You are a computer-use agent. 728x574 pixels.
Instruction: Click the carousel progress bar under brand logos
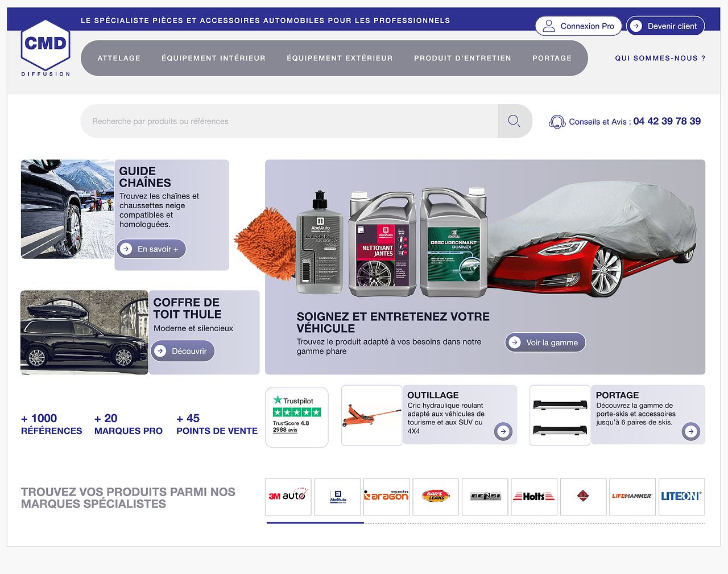coord(316,523)
